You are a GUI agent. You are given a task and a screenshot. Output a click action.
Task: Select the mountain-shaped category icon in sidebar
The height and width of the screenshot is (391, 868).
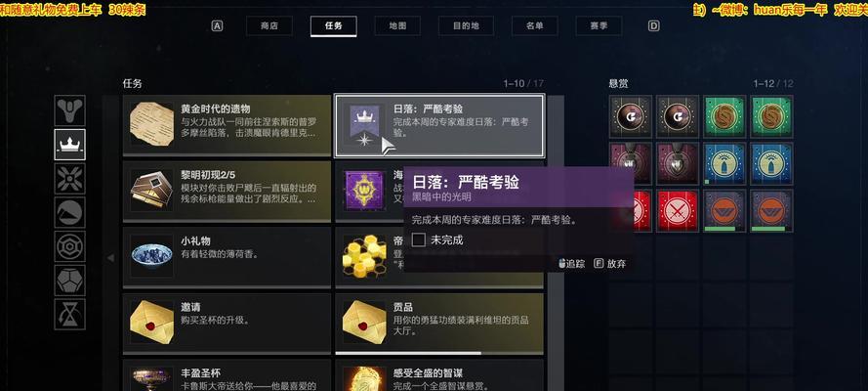pyautogui.click(x=69, y=212)
